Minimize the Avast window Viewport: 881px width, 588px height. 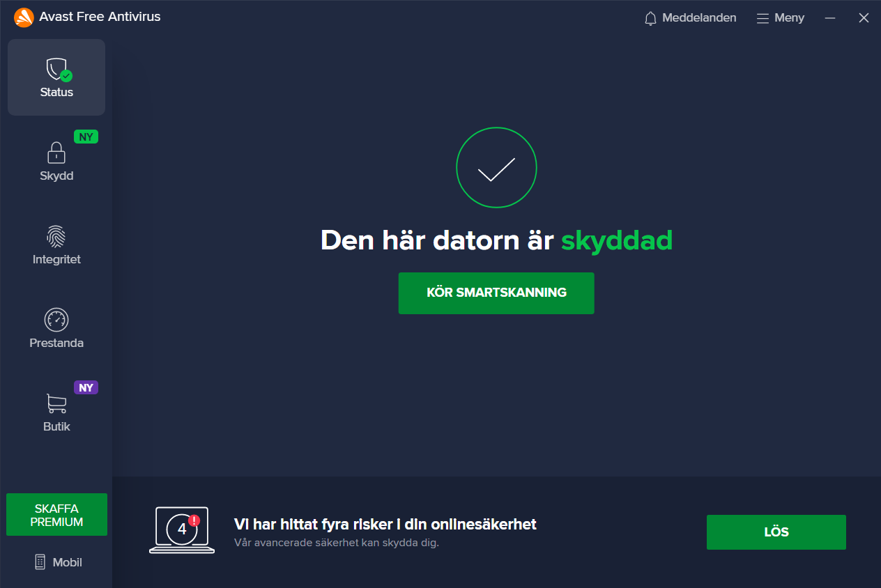click(830, 18)
